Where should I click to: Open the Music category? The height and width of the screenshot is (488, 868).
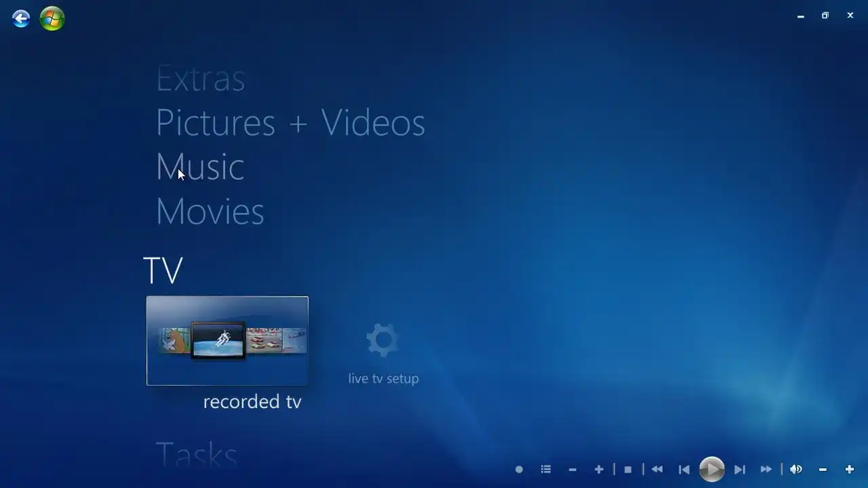pos(200,167)
